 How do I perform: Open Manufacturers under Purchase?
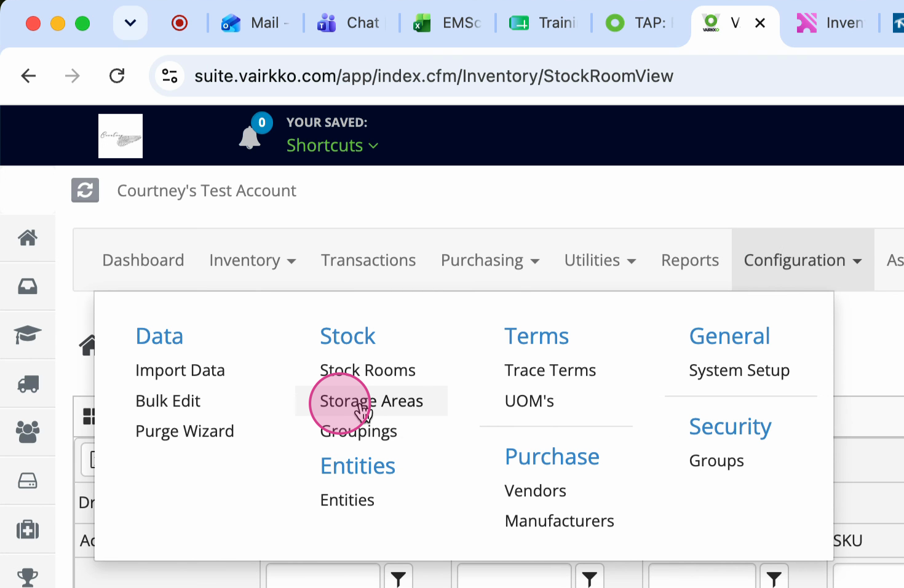point(559,521)
